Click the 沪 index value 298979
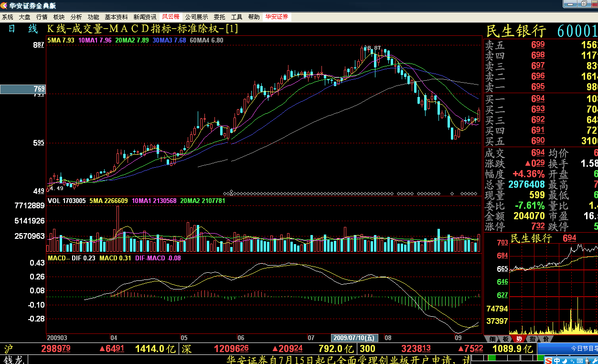This screenshot has width=598, height=364. [x=56, y=349]
